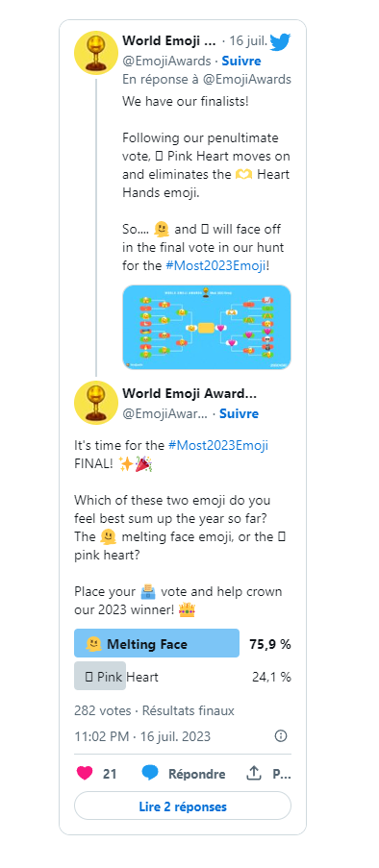The height and width of the screenshot is (868, 379).
Task: Click the Twitter bird logo
Action: tap(280, 41)
